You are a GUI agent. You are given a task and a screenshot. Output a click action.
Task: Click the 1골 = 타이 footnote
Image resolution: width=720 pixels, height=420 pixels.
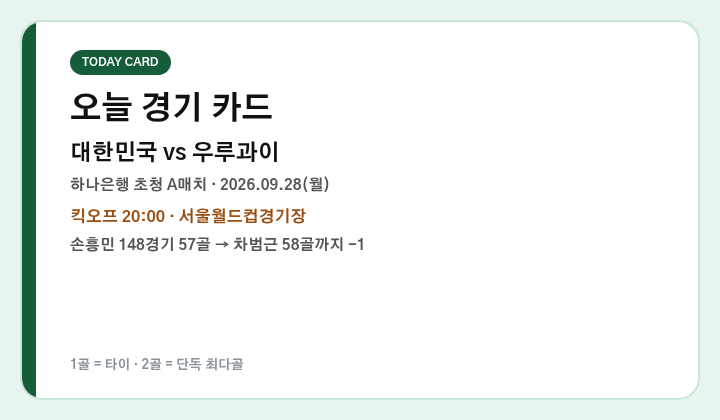pos(100,364)
